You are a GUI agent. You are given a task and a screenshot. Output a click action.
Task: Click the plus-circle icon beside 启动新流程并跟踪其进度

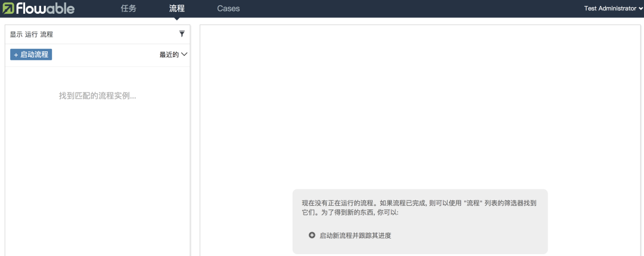tap(312, 236)
